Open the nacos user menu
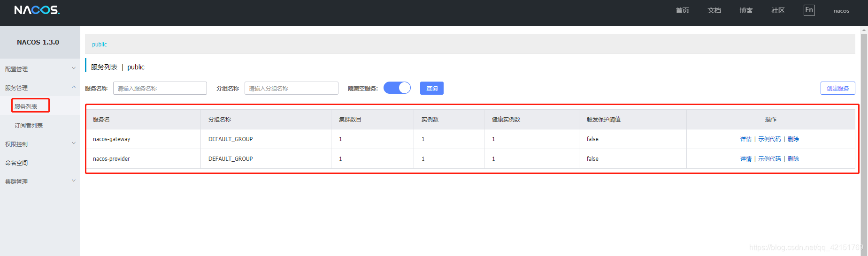The width and height of the screenshot is (868, 256). tap(841, 11)
